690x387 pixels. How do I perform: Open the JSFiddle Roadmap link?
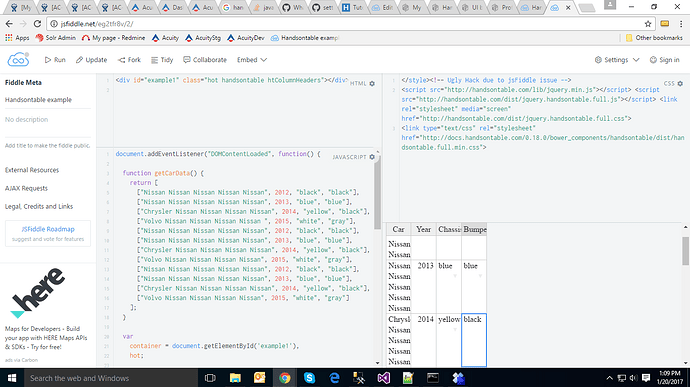(x=48, y=229)
